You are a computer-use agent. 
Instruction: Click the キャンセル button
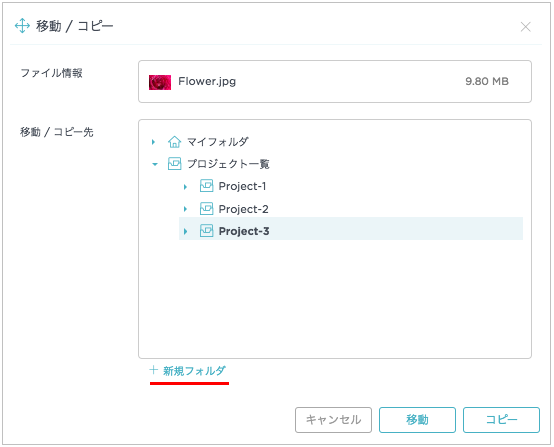pos(333,420)
